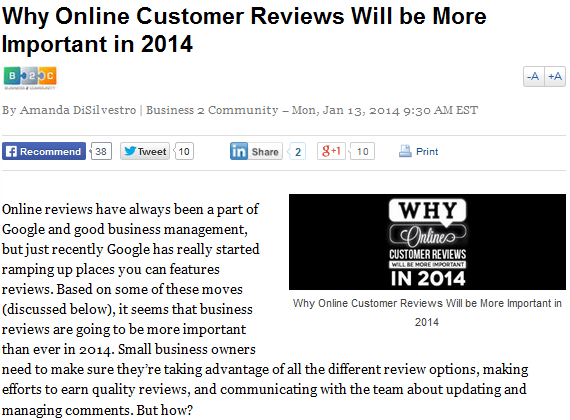Click the LinkedIn in logo icon
Viewport: 570px width, 420px height.
point(239,151)
